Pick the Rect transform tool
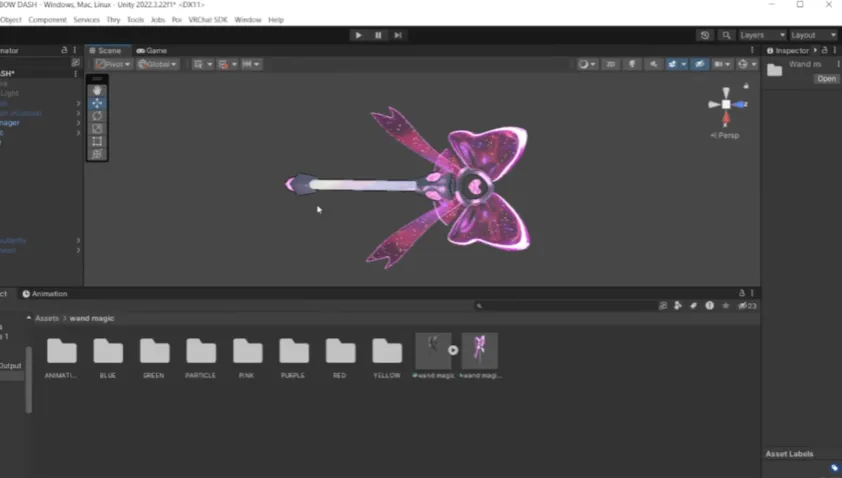Screen dimensions: 842x478 tap(97, 141)
